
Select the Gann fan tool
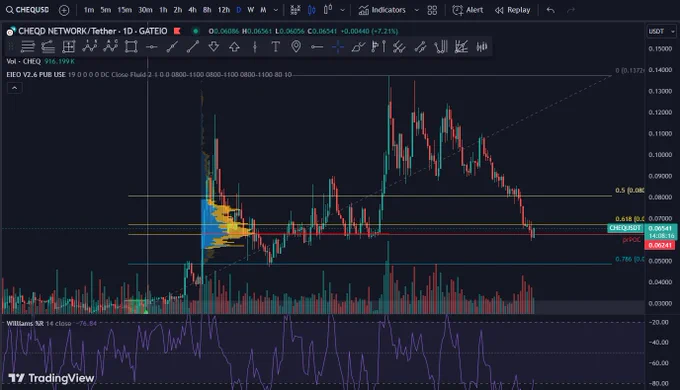[461, 46]
